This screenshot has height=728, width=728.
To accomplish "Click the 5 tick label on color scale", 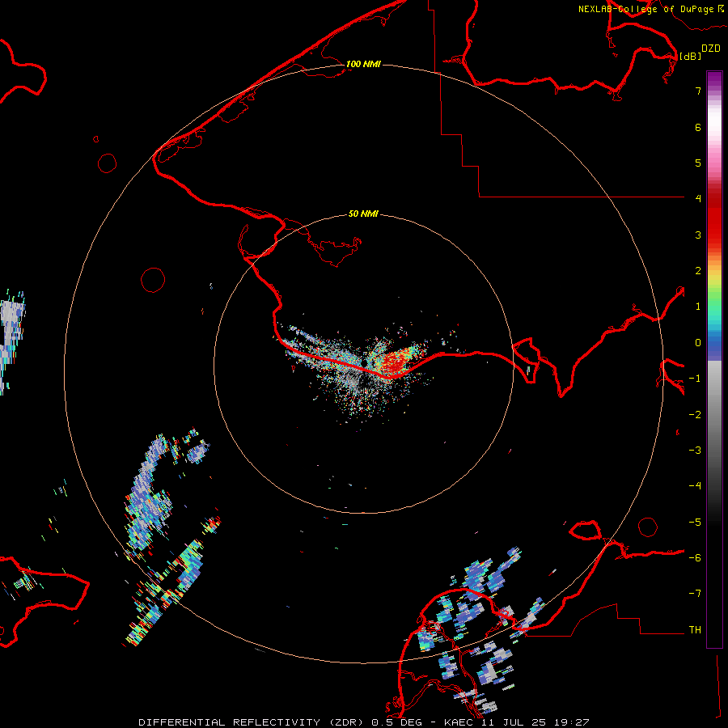I will (698, 163).
